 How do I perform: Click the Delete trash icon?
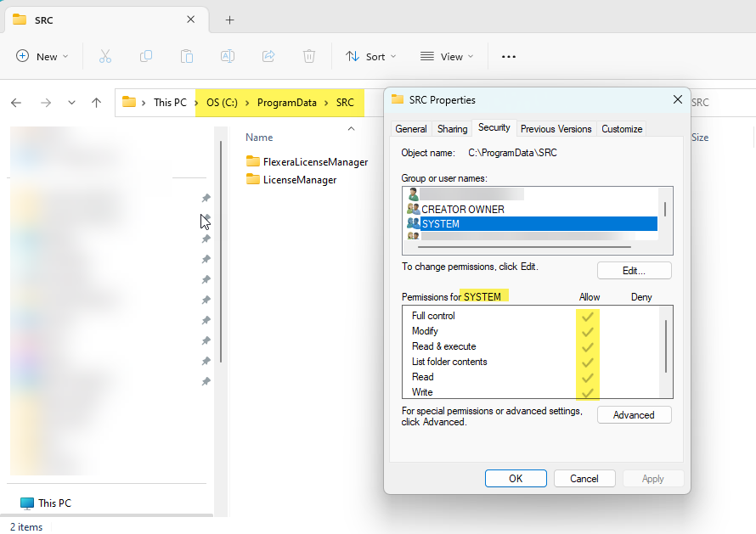pos(309,56)
